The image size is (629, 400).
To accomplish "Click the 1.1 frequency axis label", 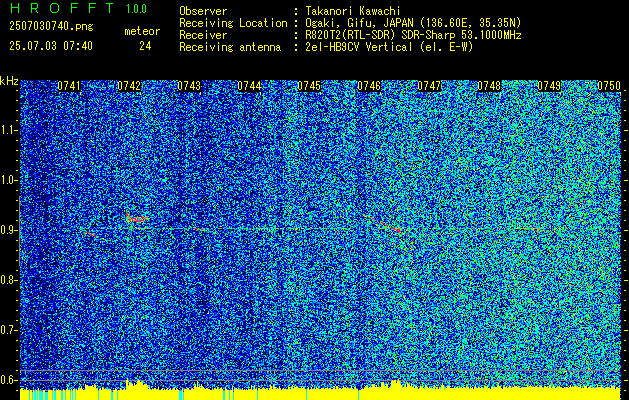I will [8, 130].
